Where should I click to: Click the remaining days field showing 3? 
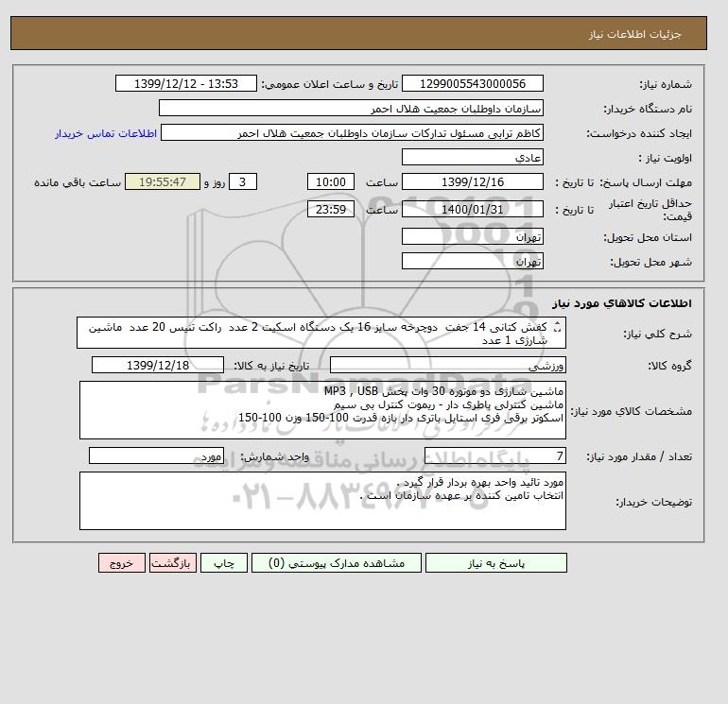[242, 182]
